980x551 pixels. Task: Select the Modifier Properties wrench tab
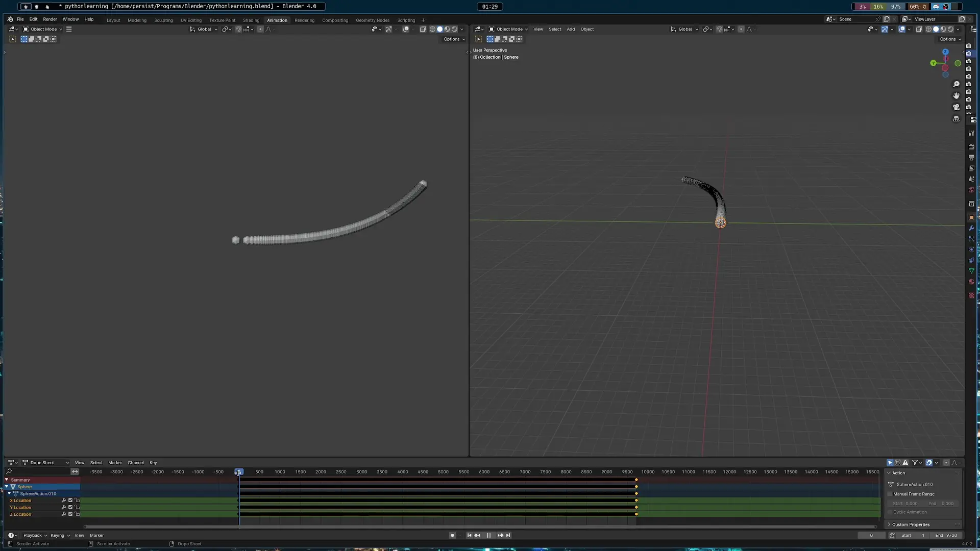972,229
